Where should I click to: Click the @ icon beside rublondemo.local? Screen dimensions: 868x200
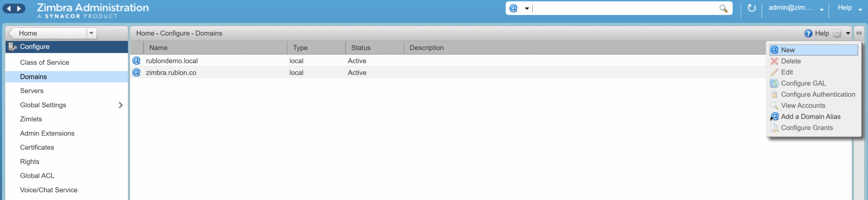136,61
